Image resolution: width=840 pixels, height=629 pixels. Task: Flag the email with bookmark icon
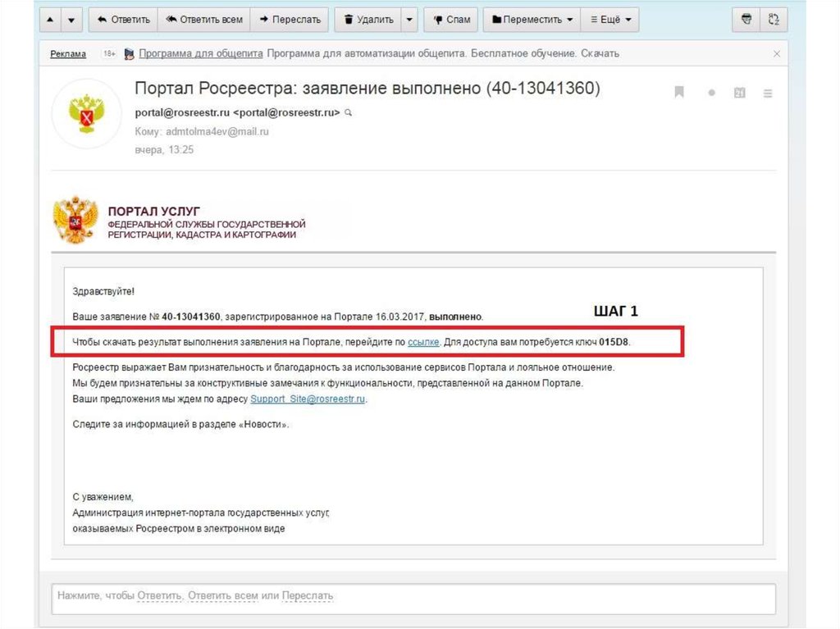679,93
